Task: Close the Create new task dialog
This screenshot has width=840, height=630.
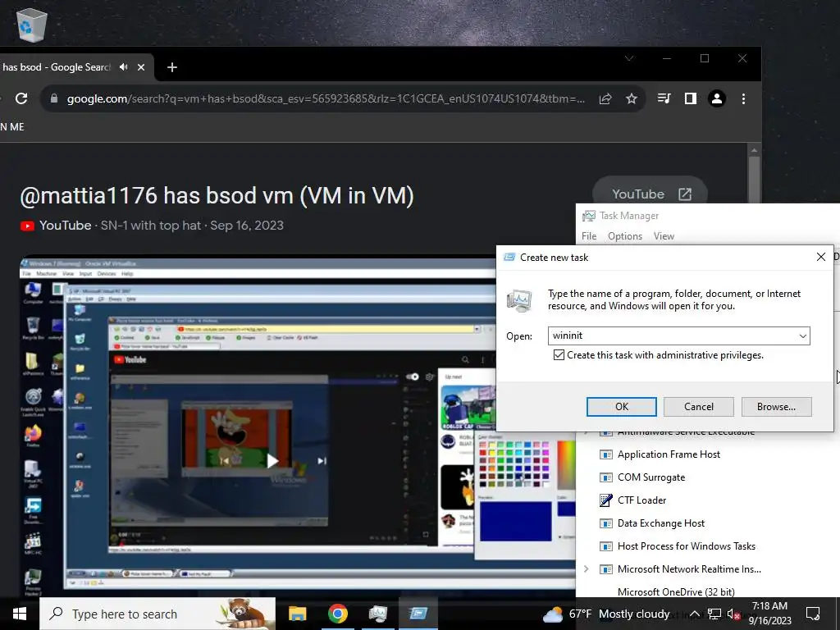Action: [x=820, y=257]
